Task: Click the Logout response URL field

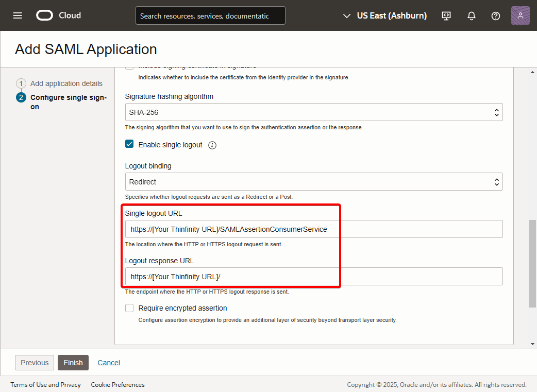Action: click(x=314, y=276)
